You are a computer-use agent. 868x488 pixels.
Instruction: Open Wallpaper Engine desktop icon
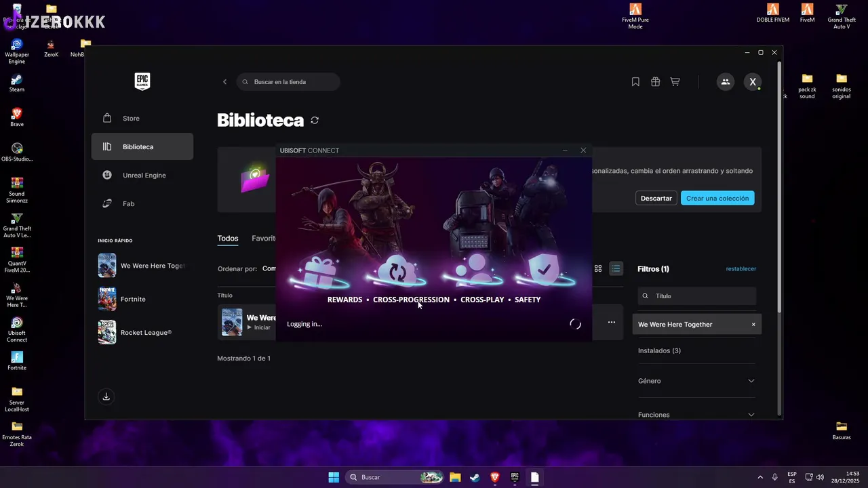[x=17, y=52]
